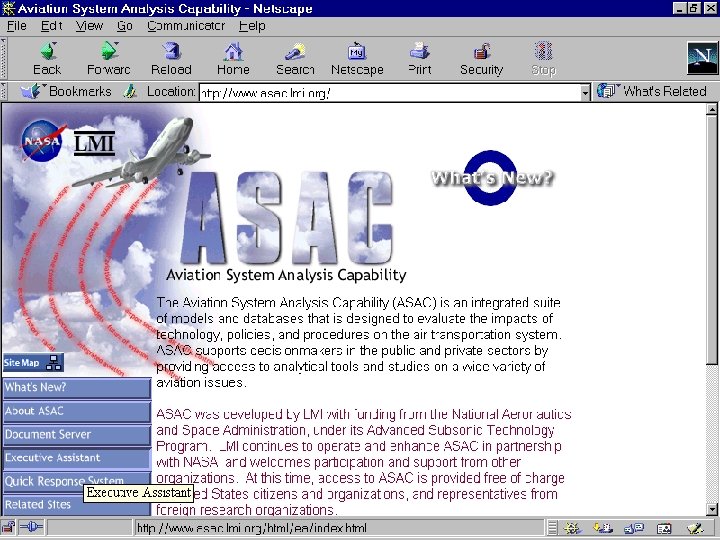This screenshot has width=720, height=540.
Task: Open Navigator from component bar icon
Action: point(573,529)
